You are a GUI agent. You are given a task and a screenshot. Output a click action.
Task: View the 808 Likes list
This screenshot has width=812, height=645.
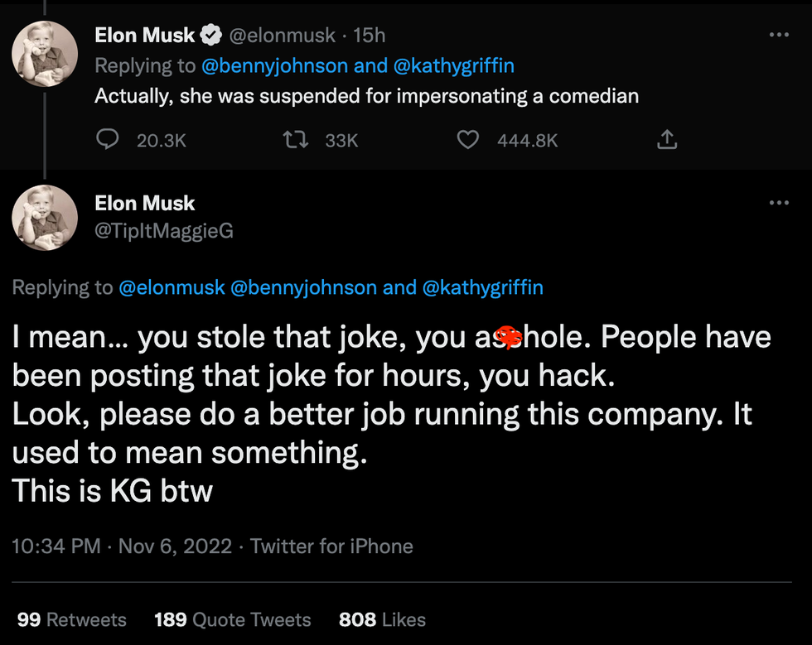click(x=382, y=619)
